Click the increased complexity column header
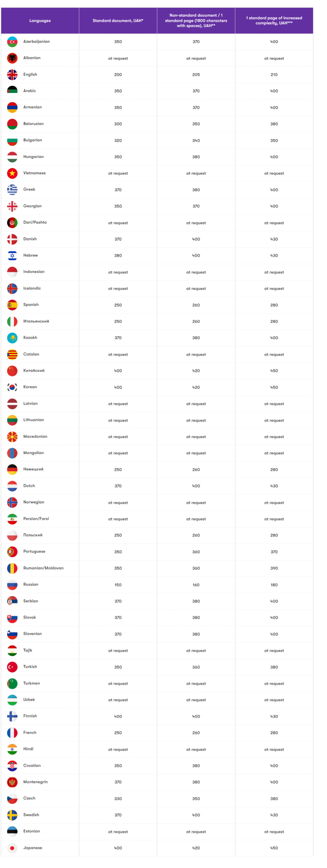Image resolution: width=327 pixels, height=868 pixels. pos(274,21)
